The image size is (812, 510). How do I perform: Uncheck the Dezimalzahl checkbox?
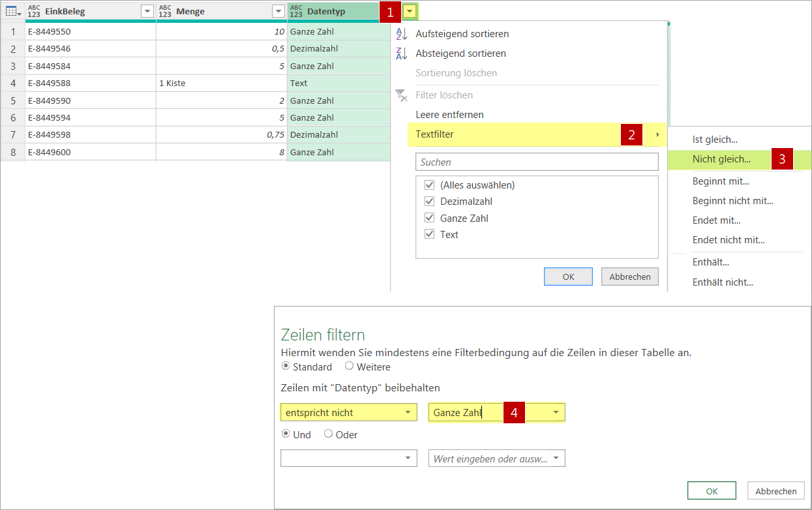tap(429, 202)
